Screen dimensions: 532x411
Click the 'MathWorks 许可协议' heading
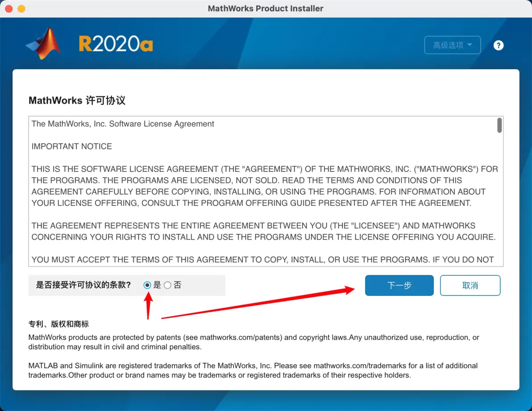[x=77, y=100]
